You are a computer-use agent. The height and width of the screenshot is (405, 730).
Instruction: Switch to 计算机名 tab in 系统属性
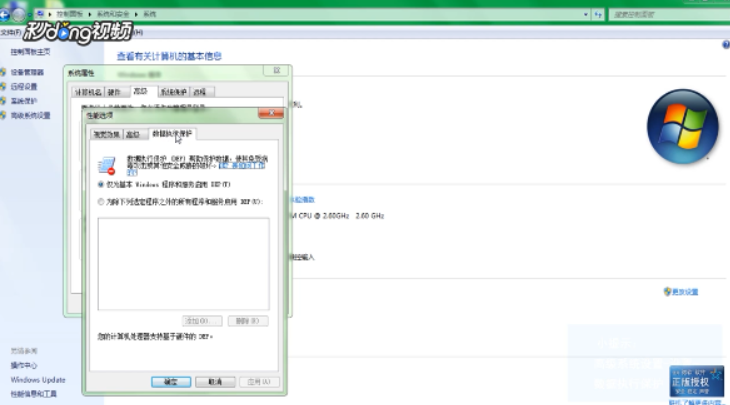pyautogui.click(x=88, y=92)
